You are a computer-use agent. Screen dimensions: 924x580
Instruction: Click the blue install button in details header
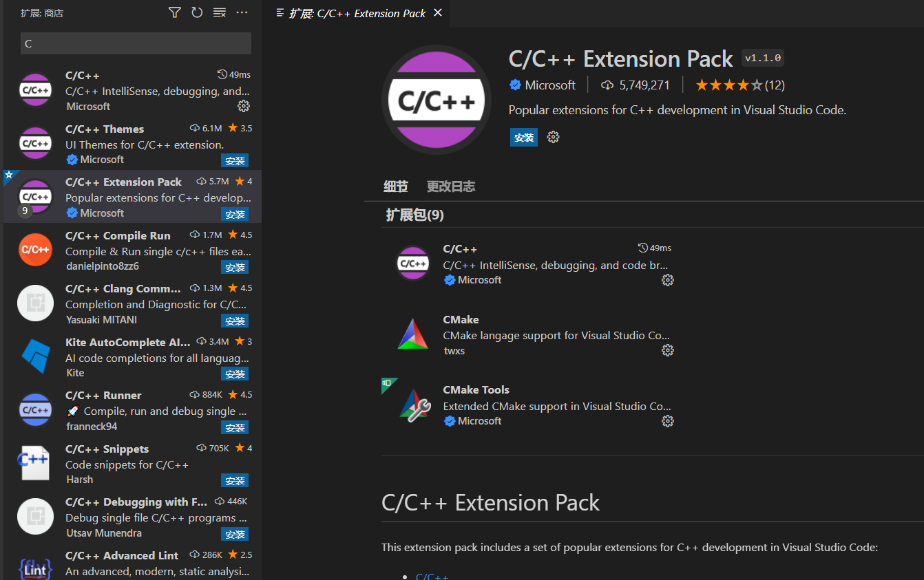524,137
